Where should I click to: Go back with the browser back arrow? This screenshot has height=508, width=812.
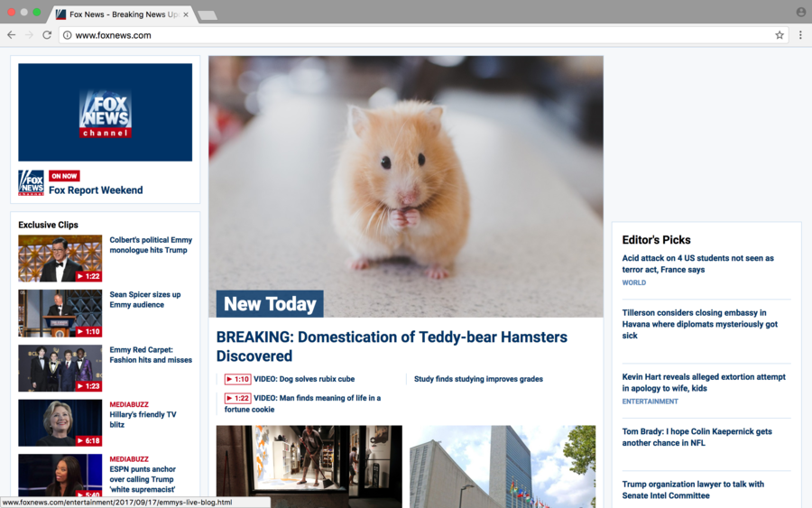pyautogui.click(x=12, y=35)
